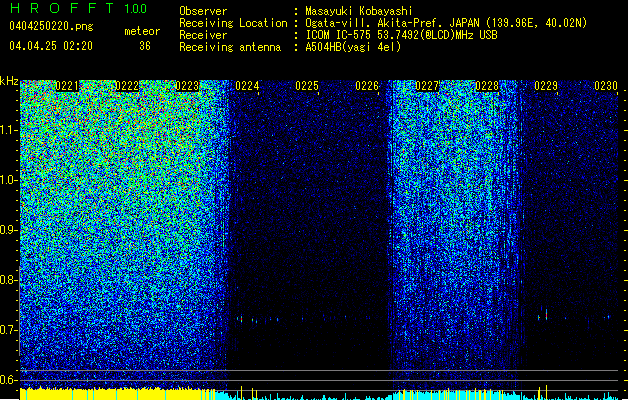
Task: Click the timestamp 04.04.25 02:20
Action: tap(51, 46)
